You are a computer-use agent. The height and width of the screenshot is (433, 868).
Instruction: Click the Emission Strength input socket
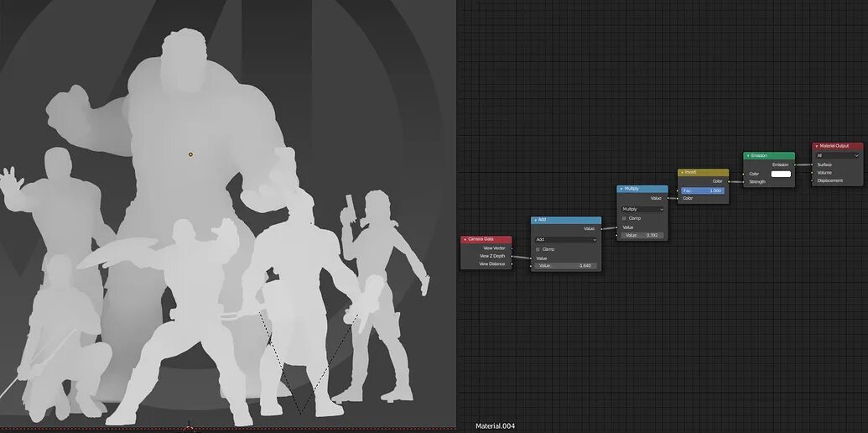tap(743, 181)
